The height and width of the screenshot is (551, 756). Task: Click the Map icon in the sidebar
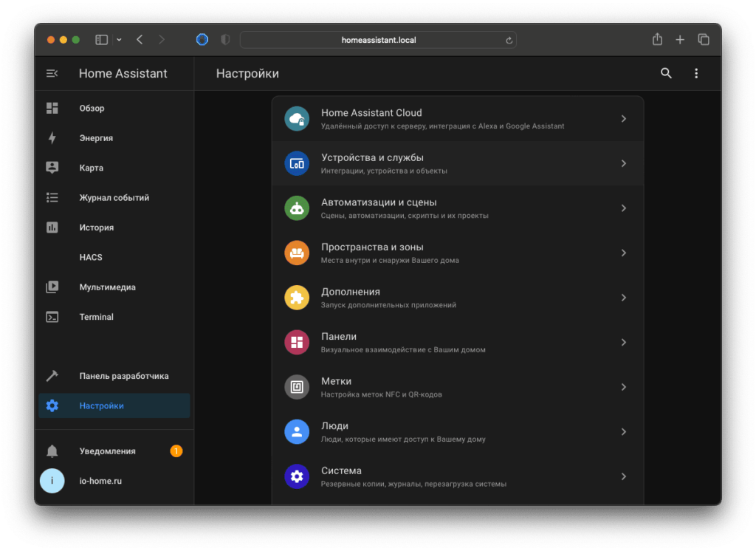[52, 168]
